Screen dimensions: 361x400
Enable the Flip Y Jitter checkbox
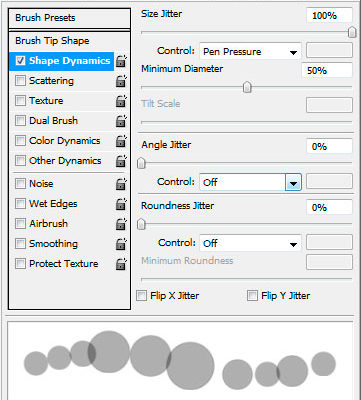[252, 296]
